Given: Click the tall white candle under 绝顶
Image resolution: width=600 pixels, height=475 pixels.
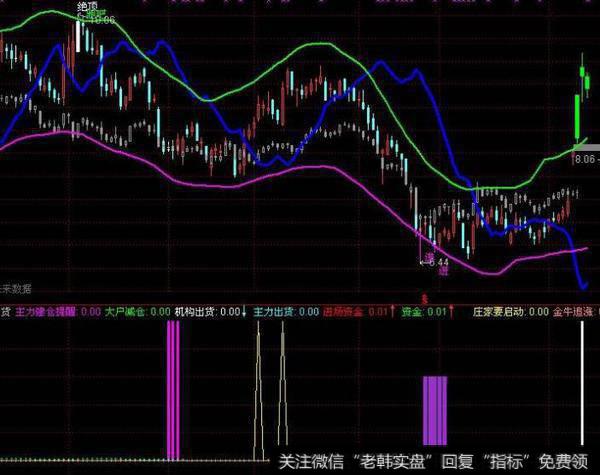Looking at the screenshot, I should [x=78, y=36].
